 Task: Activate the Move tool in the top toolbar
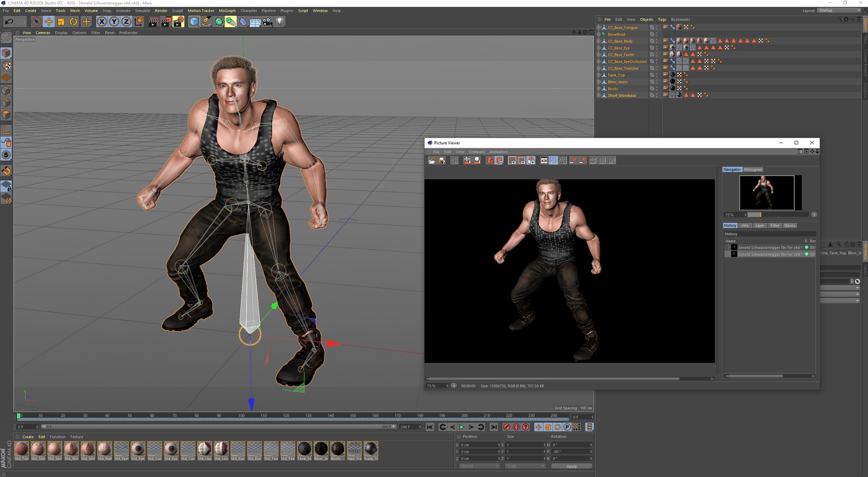(49, 21)
